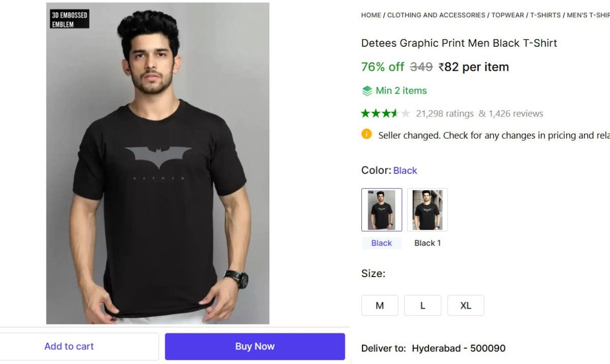View the 21,298 ratings link

445,114
